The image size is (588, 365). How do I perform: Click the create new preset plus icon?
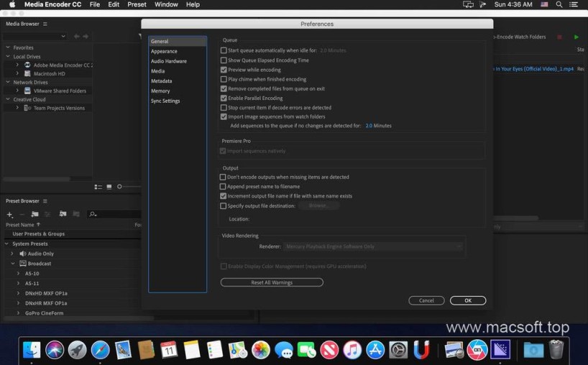[9, 214]
